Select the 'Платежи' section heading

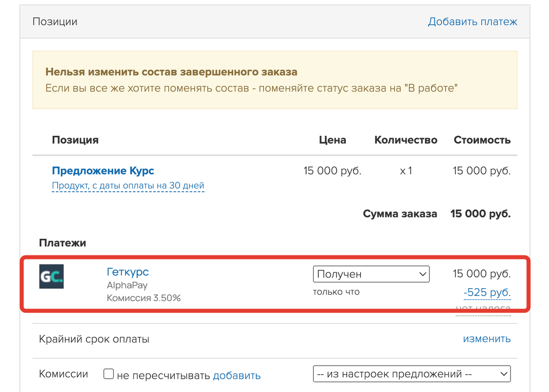coord(62,243)
